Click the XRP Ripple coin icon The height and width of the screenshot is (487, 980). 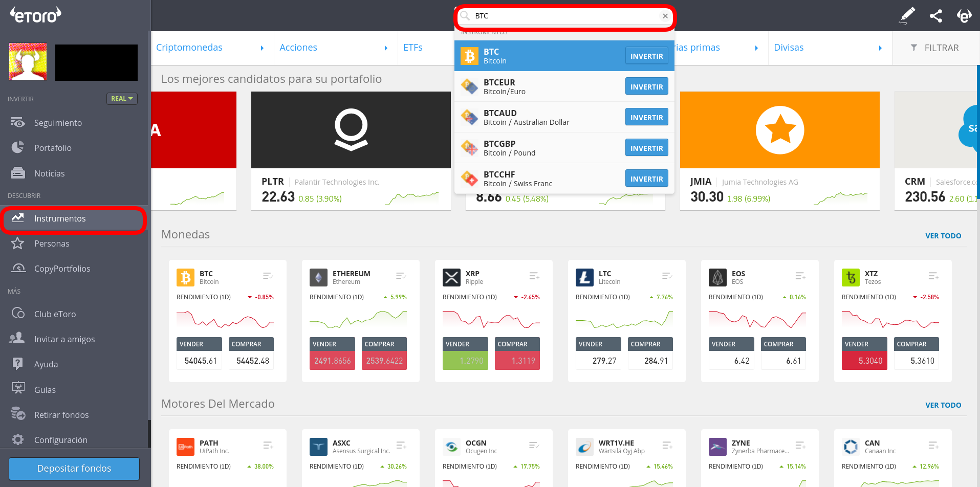(x=451, y=278)
